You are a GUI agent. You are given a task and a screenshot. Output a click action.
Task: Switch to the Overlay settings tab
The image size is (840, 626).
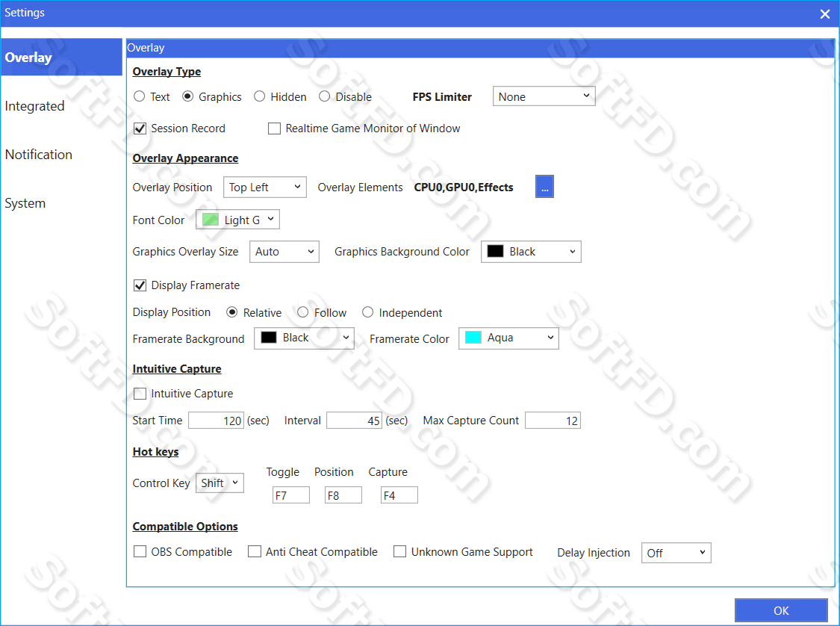click(62, 57)
